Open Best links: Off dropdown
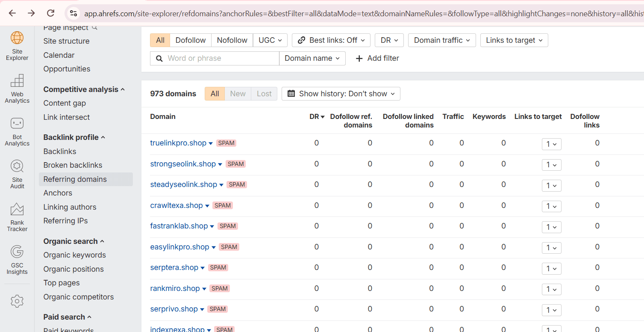This screenshot has width=644, height=332. point(331,40)
